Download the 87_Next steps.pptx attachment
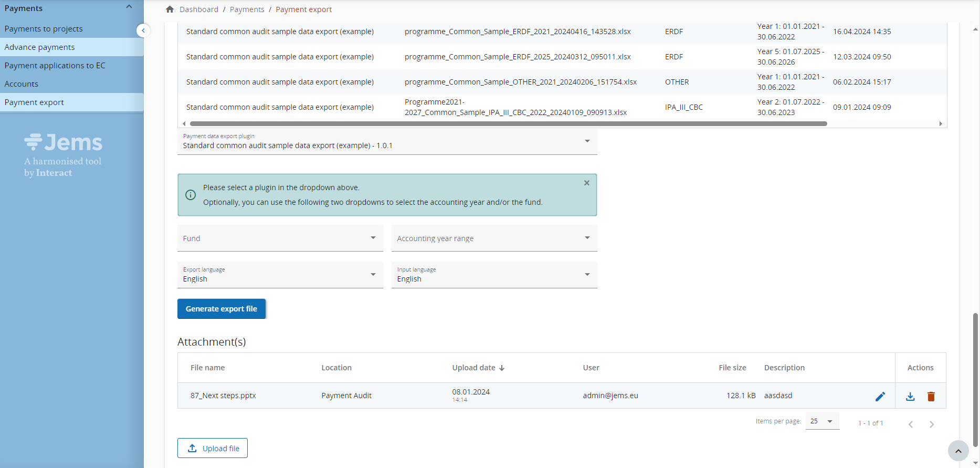This screenshot has height=468, width=980. pos(910,397)
